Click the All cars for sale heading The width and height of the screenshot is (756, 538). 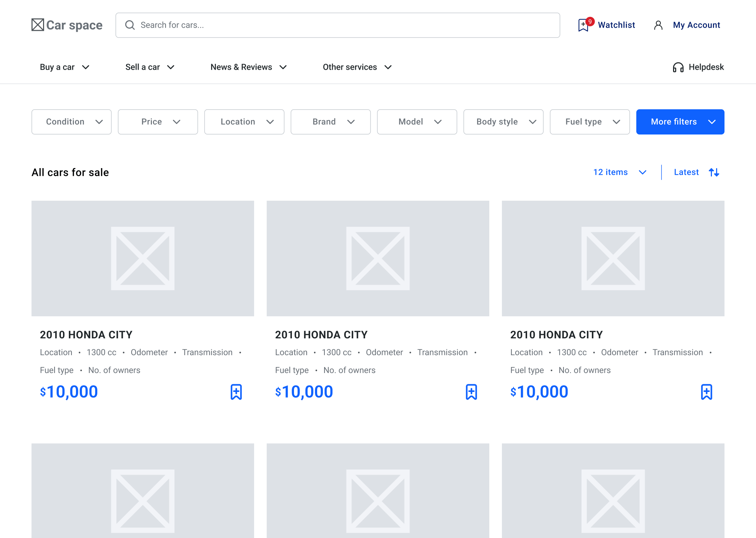70,172
